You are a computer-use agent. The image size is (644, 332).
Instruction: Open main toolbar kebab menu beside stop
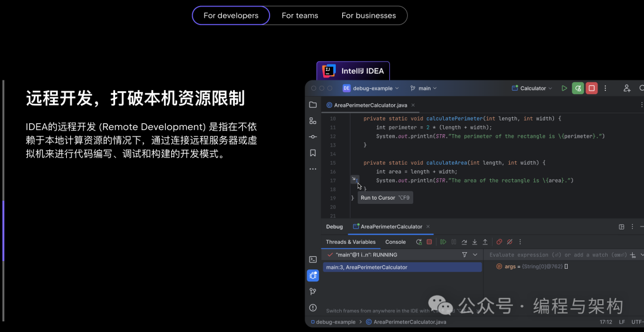[x=605, y=88]
